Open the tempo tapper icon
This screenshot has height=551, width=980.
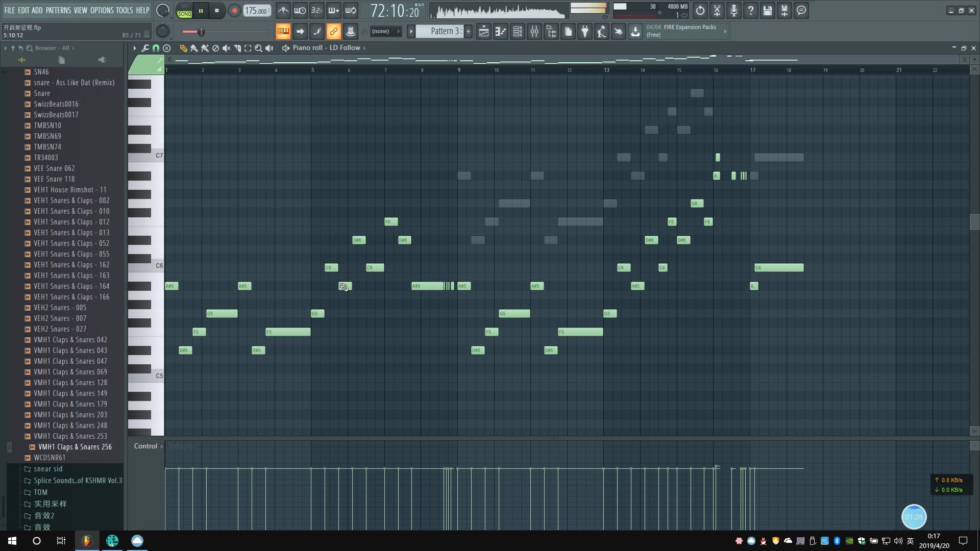[x=602, y=32]
